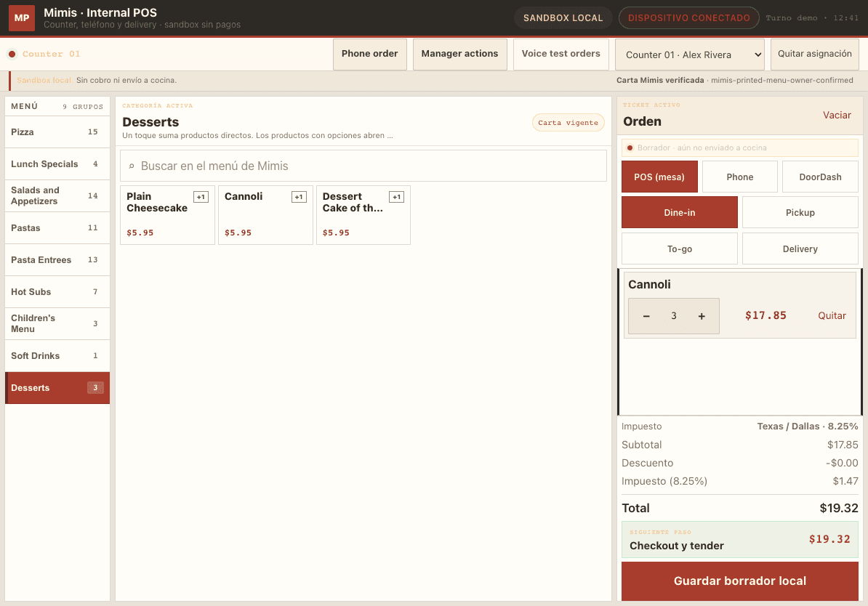Click the red Counter 01 status dot
Screen dimensions: 868x606
pos(12,54)
